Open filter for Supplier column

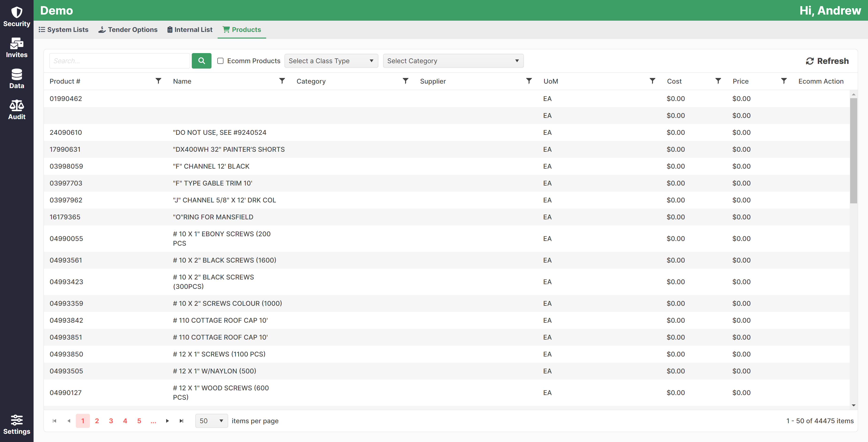(529, 81)
